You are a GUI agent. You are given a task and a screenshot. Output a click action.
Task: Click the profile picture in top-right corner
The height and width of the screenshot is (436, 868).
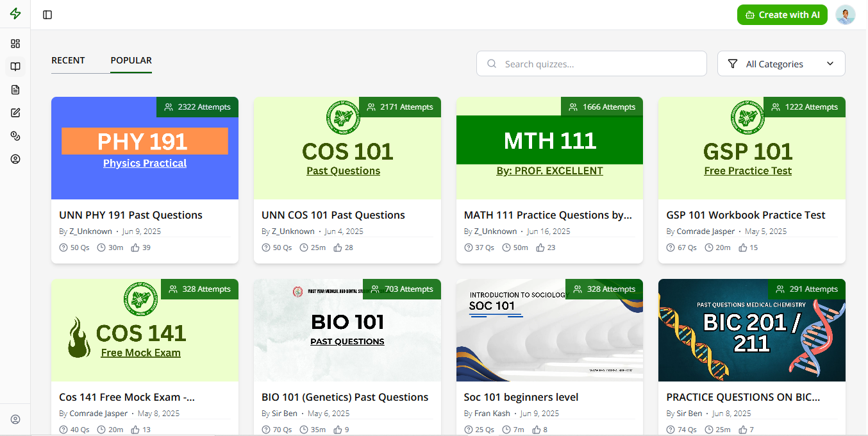[x=845, y=14]
